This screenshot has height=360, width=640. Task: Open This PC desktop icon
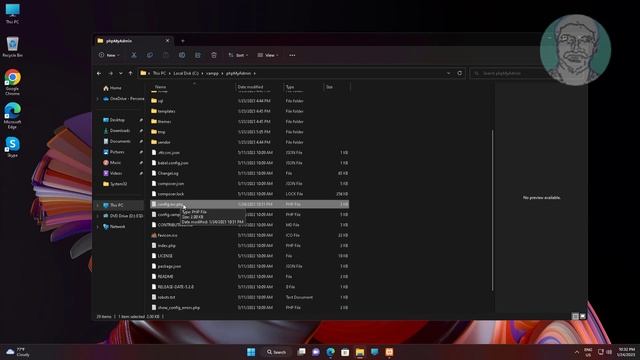pyautogui.click(x=12, y=13)
